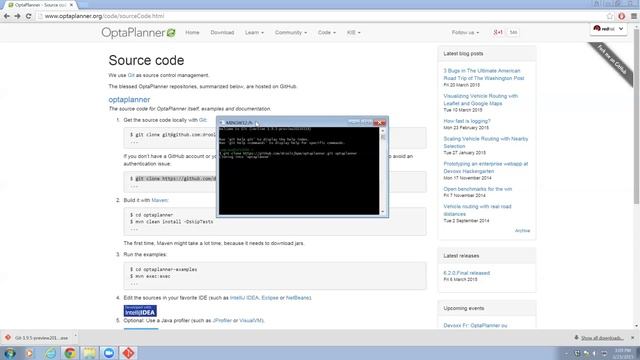This screenshot has width=640, height=360.
Task: Click the Git link in the intro
Action: pyautogui.click(x=131, y=75)
